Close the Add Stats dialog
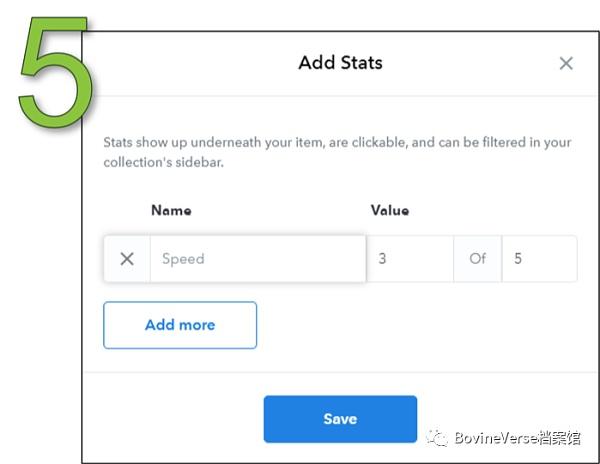This screenshot has height=464, width=600. (566, 63)
